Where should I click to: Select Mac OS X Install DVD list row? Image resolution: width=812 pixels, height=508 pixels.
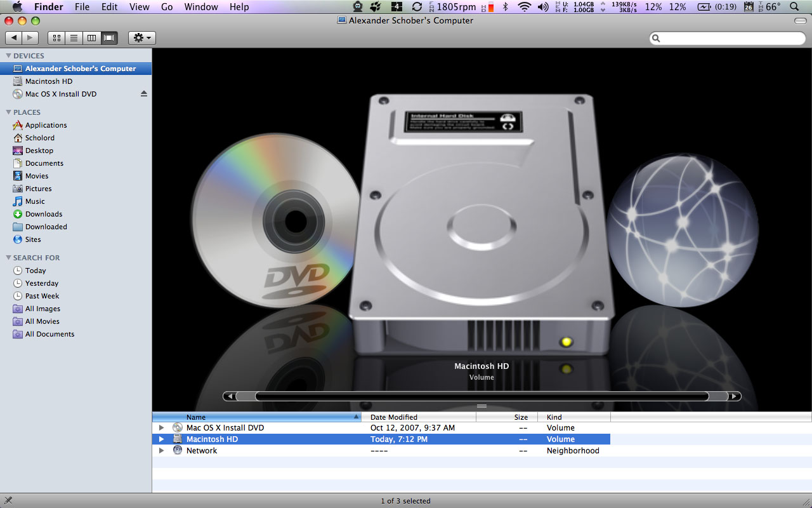coord(381,428)
